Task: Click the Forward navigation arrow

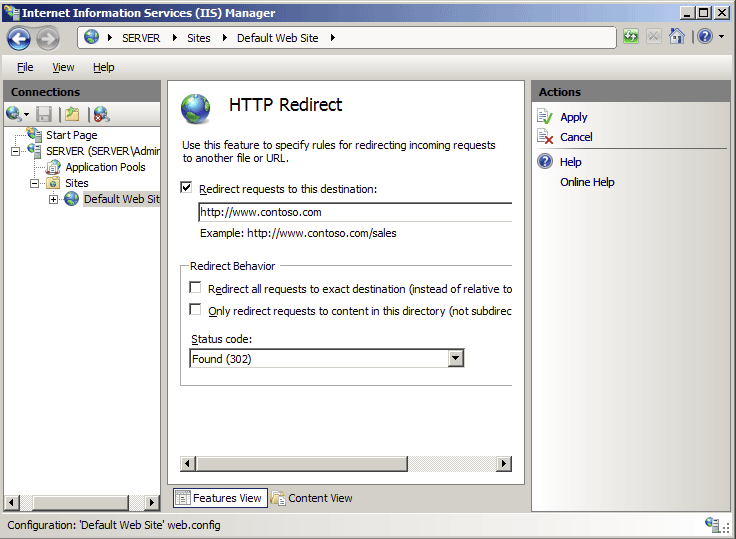Action: point(48,38)
